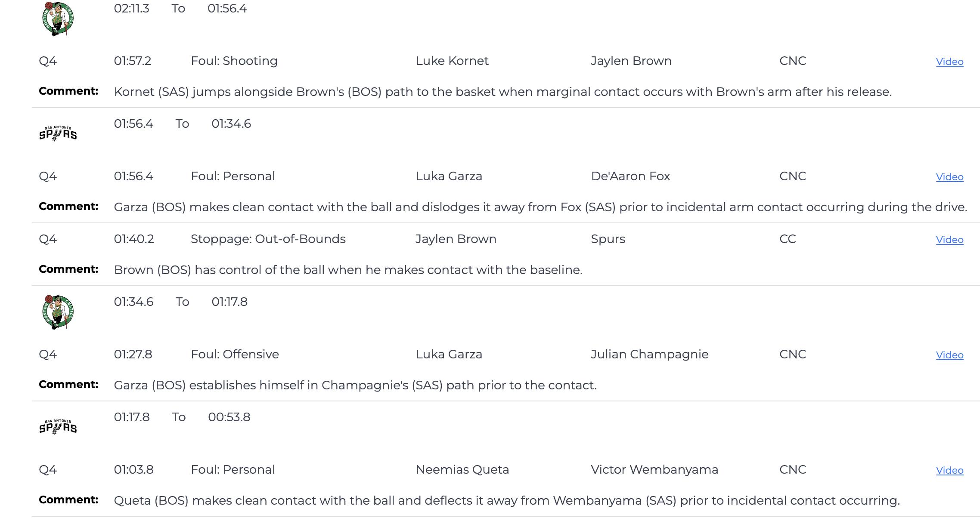This screenshot has height=518, width=980.
Task: Click Celtics logo beside 01:34.6 possession
Action: click(58, 312)
